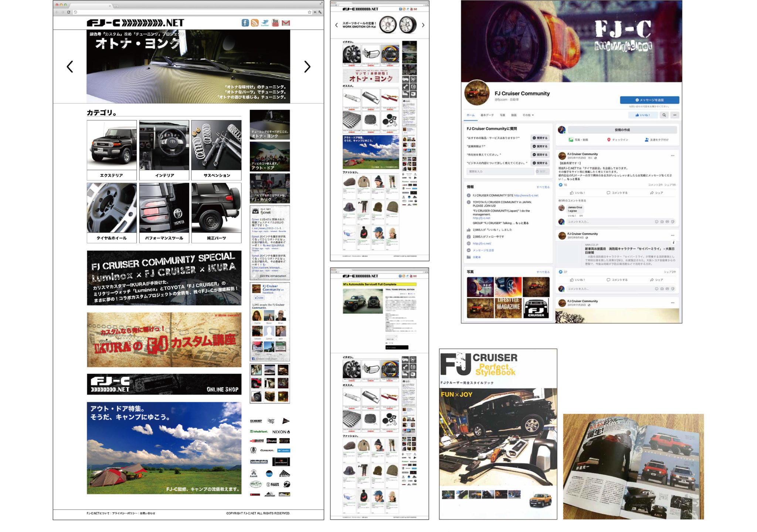Open the インテリア category tile
The height and width of the screenshot is (532, 757).
pyautogui.click(x=164, y=150)
